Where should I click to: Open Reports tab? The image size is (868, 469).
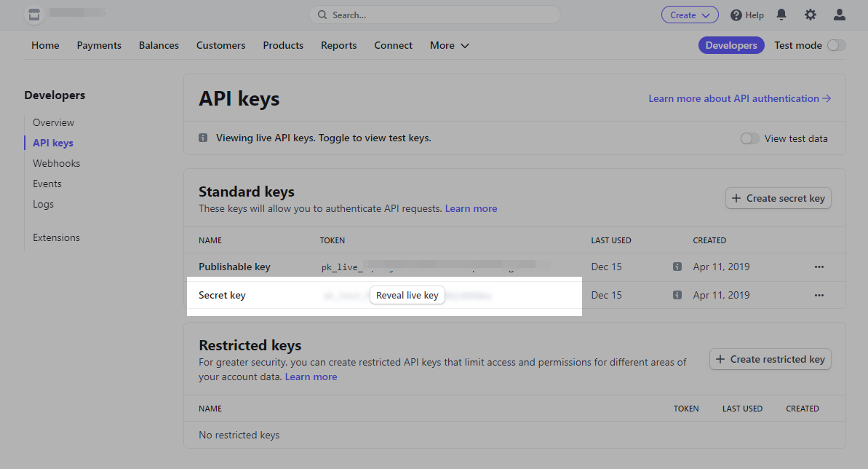point(339,45)
